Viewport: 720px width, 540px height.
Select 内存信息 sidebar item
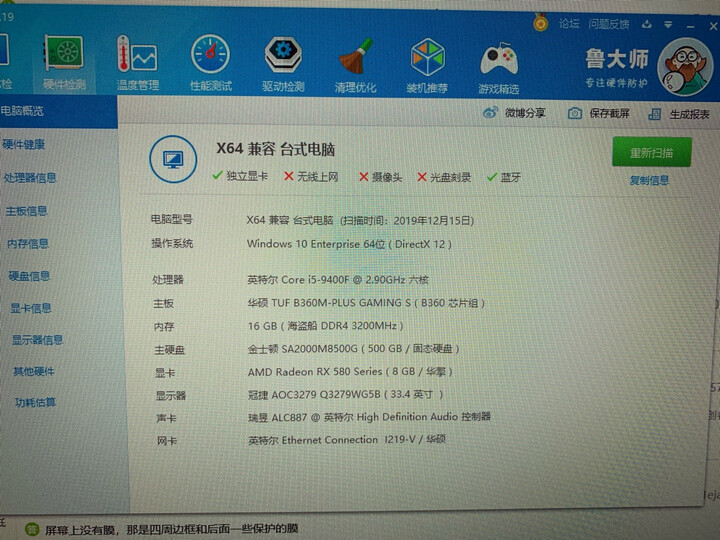click(x=28, y=243)
